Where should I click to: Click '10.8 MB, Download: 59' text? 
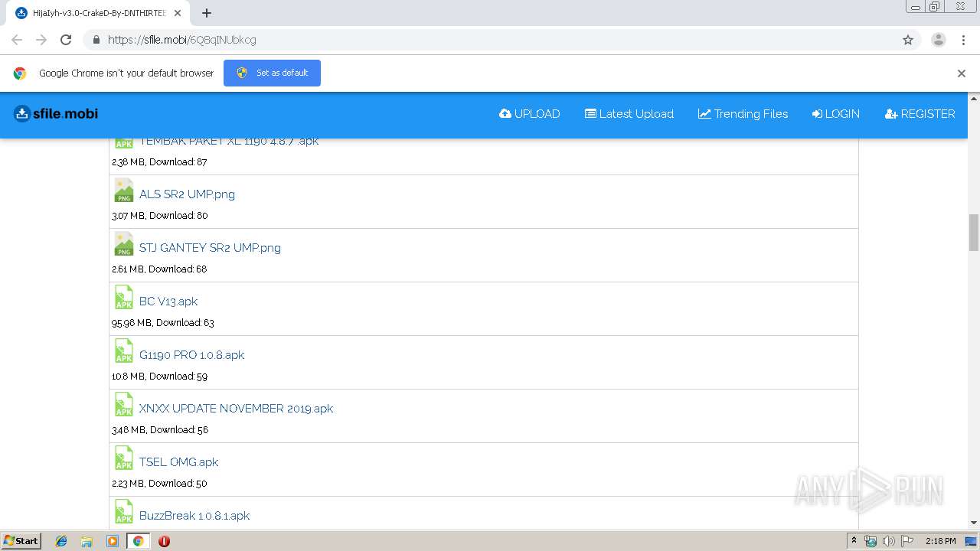click(x=159, y=377)
